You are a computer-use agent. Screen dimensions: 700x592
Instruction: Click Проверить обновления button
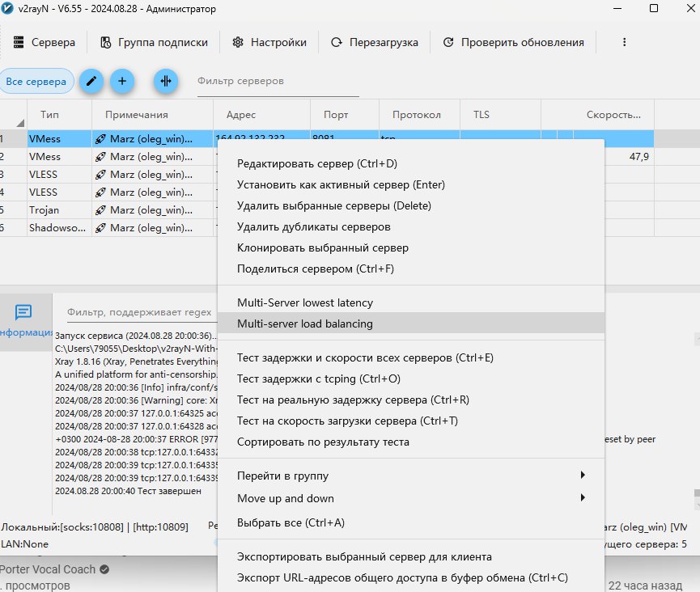[513, 42]
